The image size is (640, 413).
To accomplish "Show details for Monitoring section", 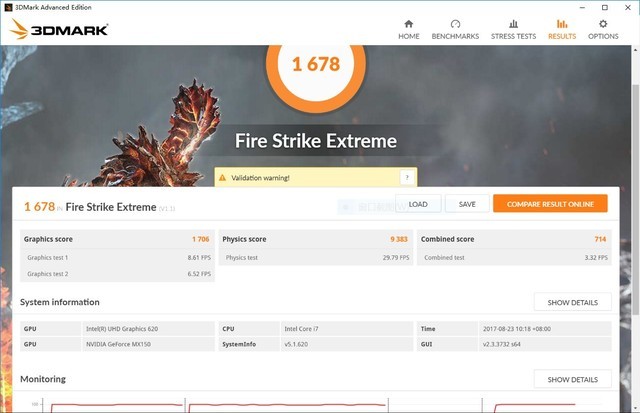I will 572,380.
